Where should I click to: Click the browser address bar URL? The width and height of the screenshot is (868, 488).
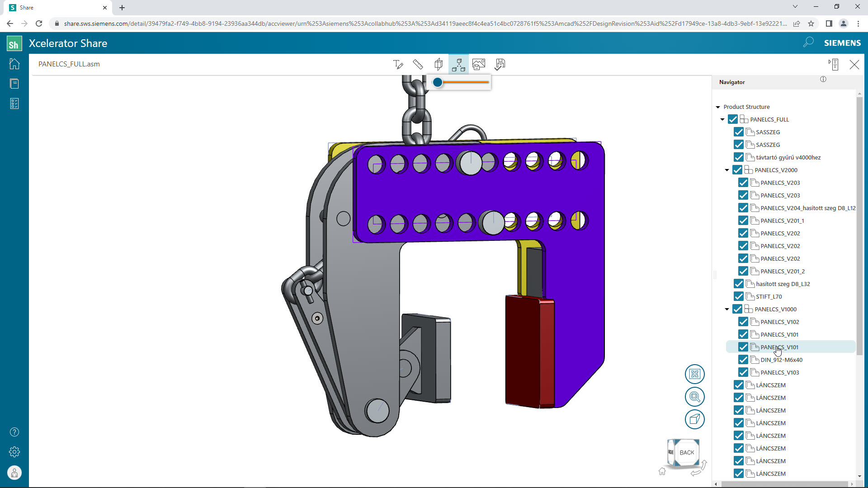pos(425,23)
